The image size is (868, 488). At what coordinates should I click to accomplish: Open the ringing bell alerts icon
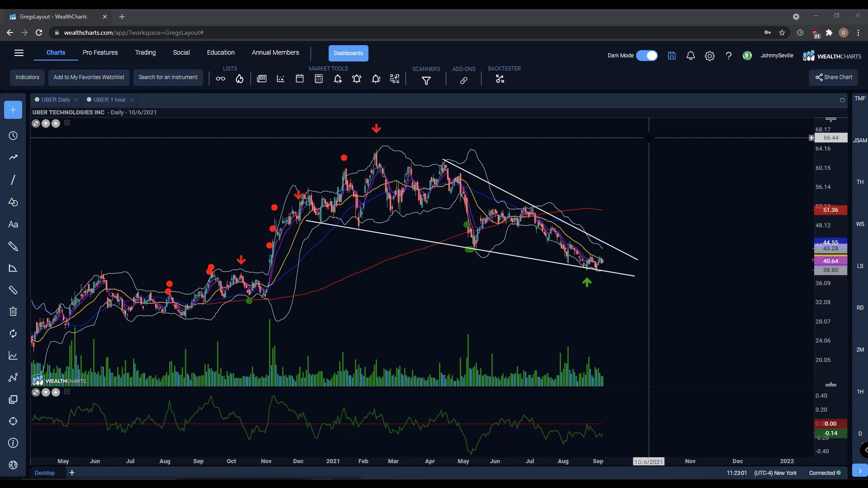point(357,79)
